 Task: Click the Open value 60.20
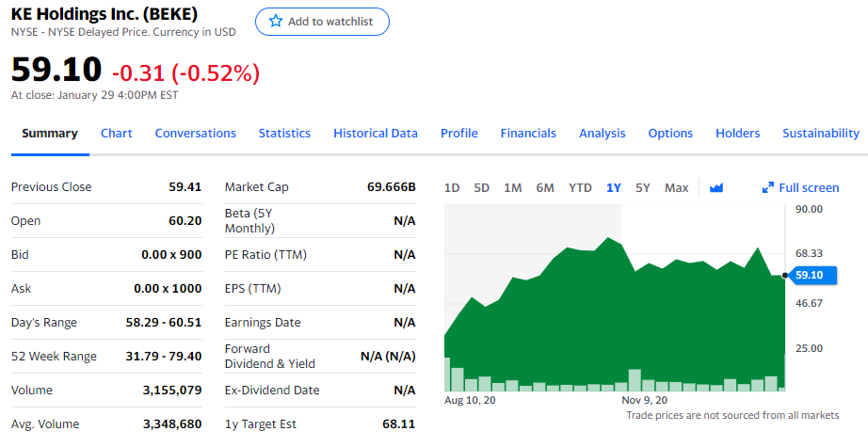[x=185, y=221]
